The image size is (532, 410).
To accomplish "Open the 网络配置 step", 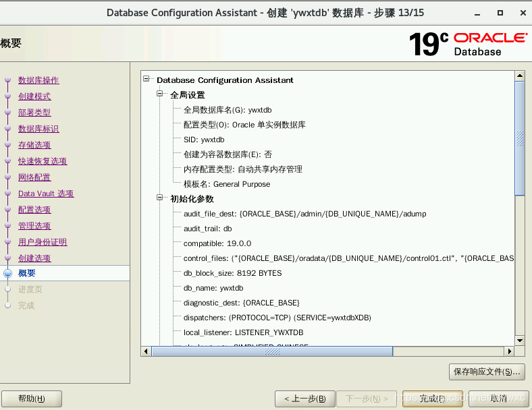I will click(x=34, y=177).
